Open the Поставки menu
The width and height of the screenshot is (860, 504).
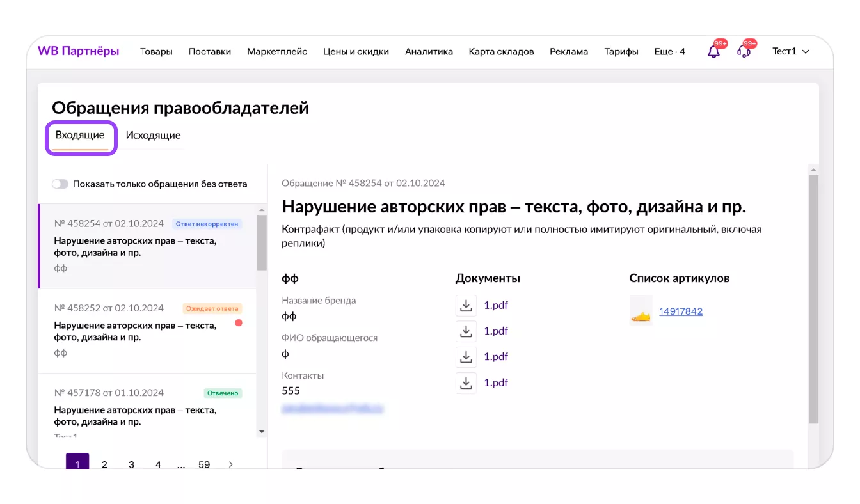210,52
